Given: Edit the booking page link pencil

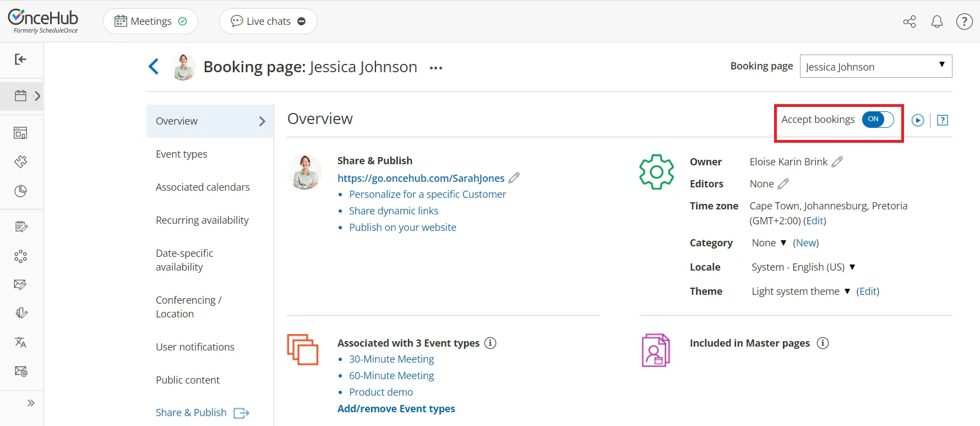Looking at the screenshot, I should (514, 178).
